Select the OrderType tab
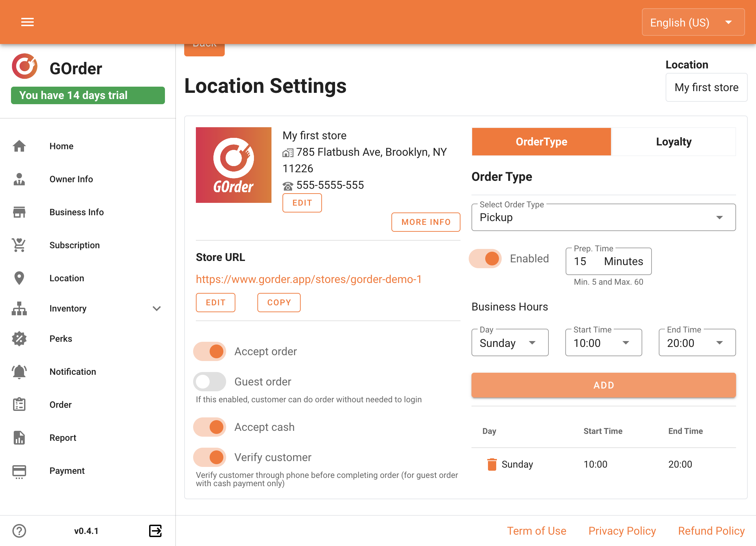This screenshot has height=546, width=756. click(x=542, y=142)
